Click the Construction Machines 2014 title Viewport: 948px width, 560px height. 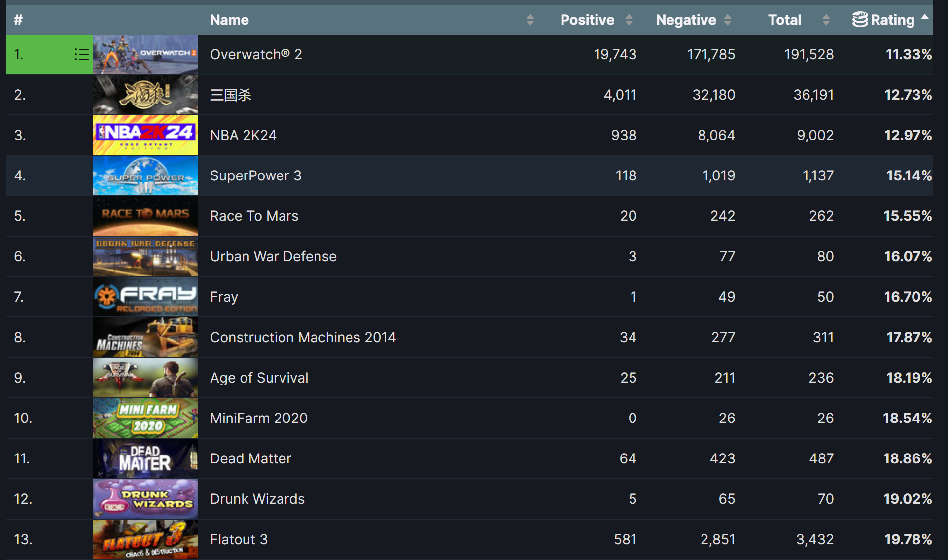(x=303, y=337)
